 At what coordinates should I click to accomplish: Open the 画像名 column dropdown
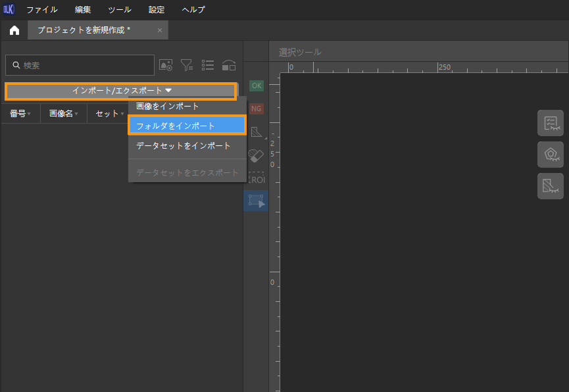[63, 114]
